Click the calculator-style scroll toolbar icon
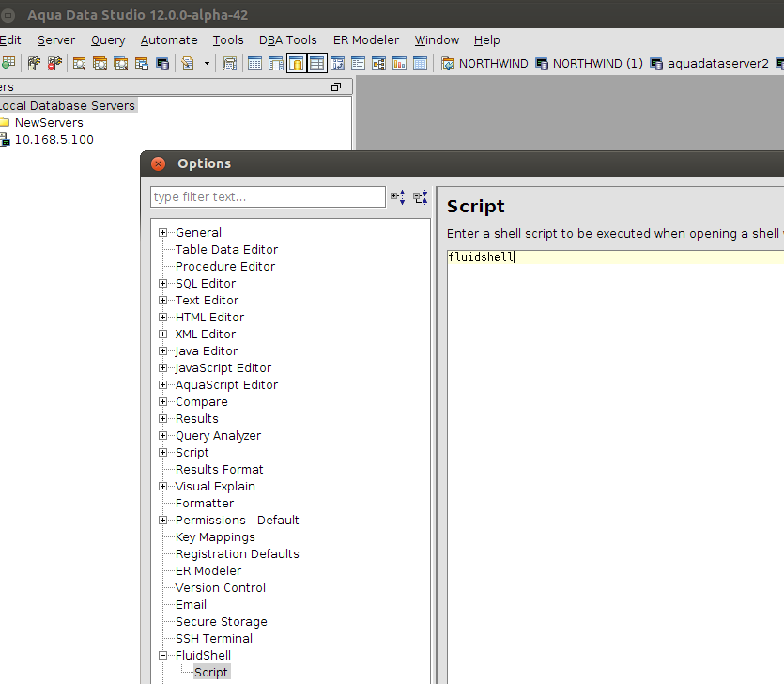Image resolution: width=784 pixels, height=684 pixels. coord(229,63)
